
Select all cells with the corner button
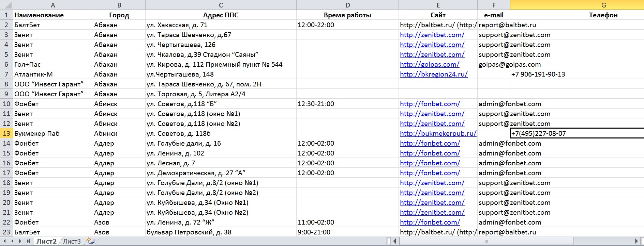click(6, 5)
